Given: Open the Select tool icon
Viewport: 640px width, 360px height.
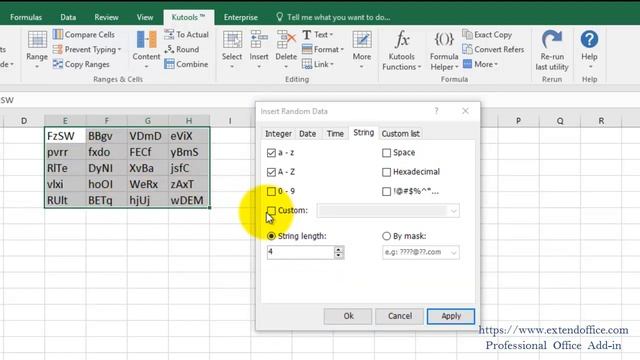Looking at the screenshot, I should pyautogui.click(x=232, y=40).
